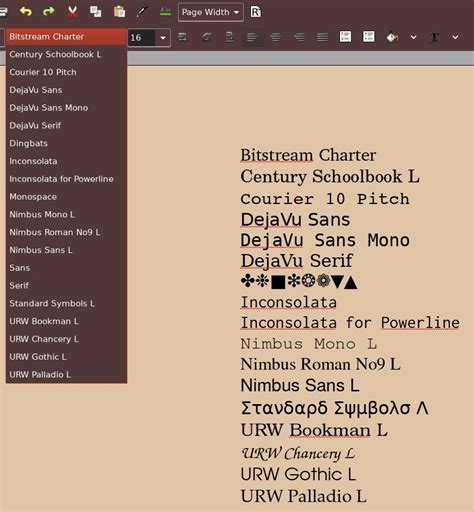The width and height of the screenshot is (474, 512).
Task: Open the Page Width zoom dropdown
Action: click(211, 12)
